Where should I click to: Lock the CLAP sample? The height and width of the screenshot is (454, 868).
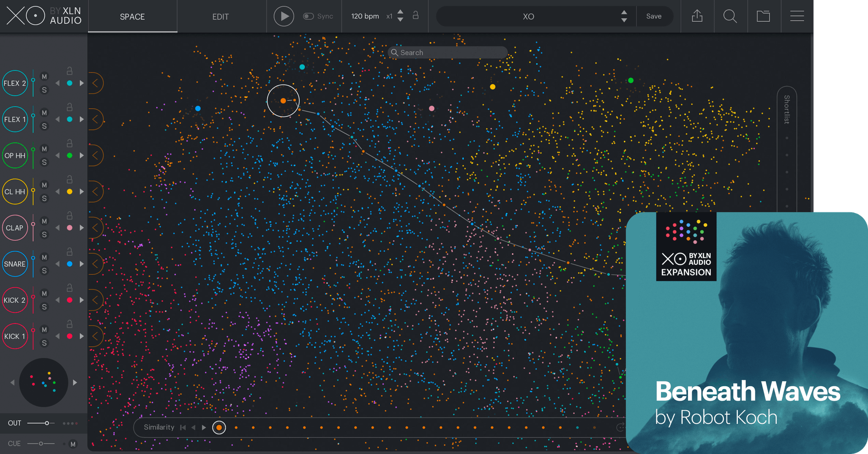coord(70,215)
